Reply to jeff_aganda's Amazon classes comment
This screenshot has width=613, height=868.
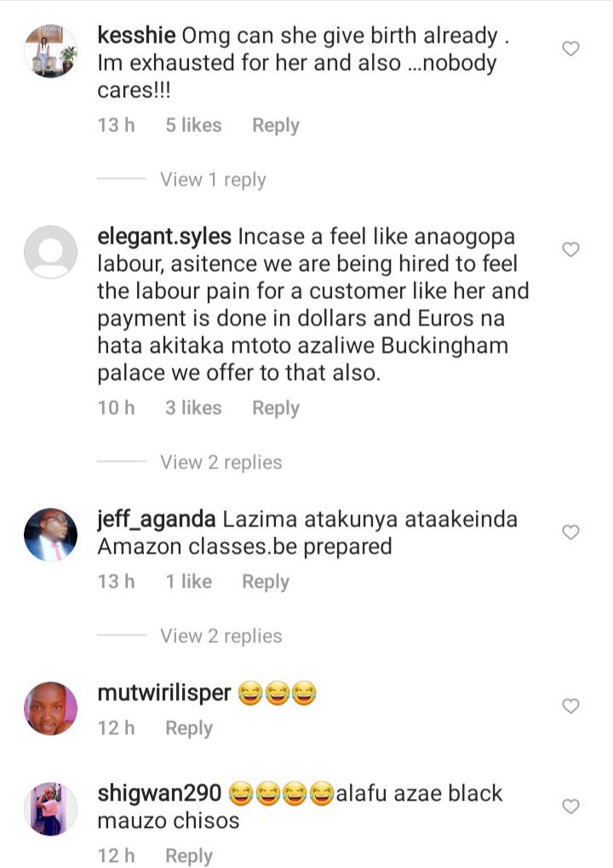click(x=266, y=582)
